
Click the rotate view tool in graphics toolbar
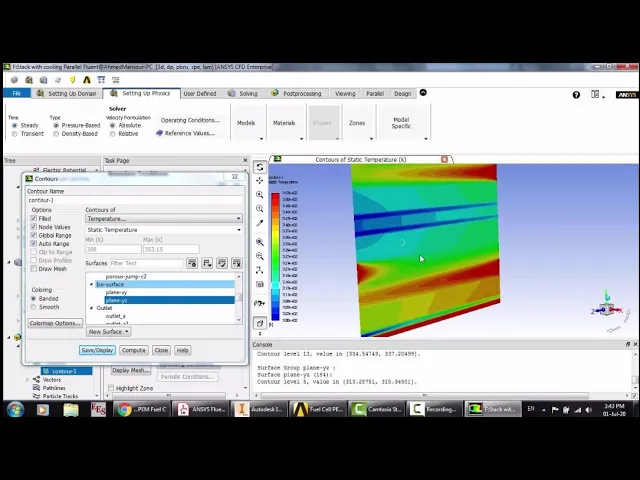pos(260,167)
